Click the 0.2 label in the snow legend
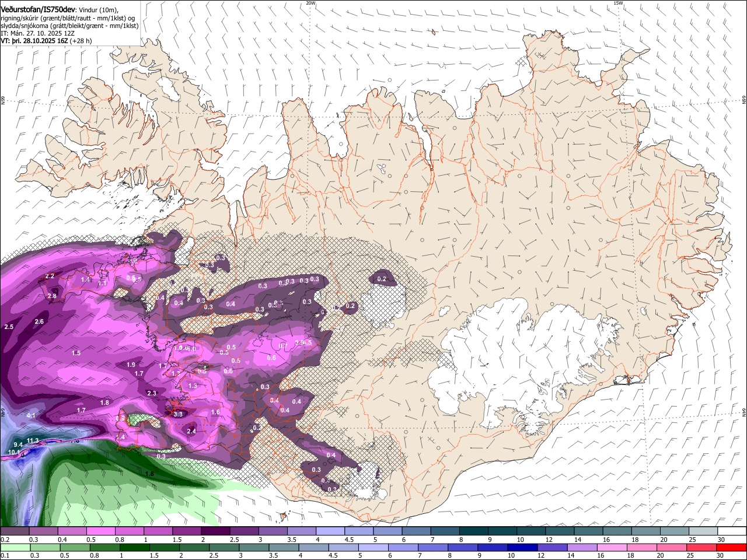This screenshot has height=560, width=747. 5,540
